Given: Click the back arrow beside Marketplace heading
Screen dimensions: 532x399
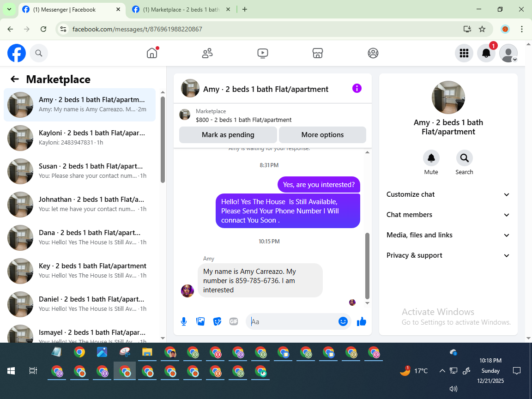Looking at the screenshot, I should (x=15, y=79).
